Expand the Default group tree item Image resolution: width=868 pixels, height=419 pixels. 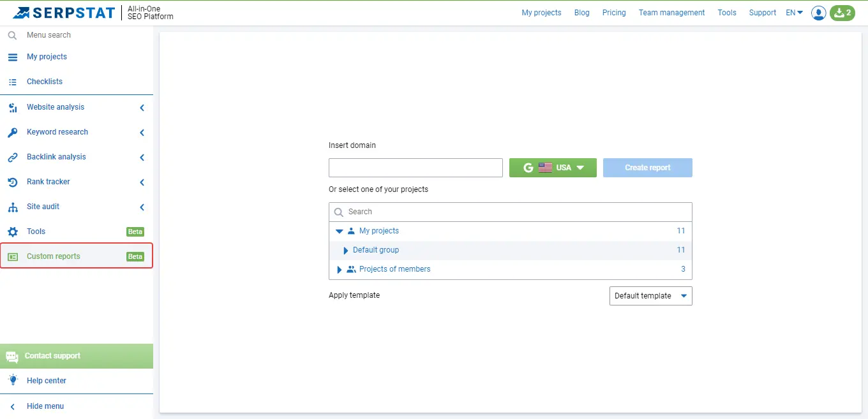point(345,250)
